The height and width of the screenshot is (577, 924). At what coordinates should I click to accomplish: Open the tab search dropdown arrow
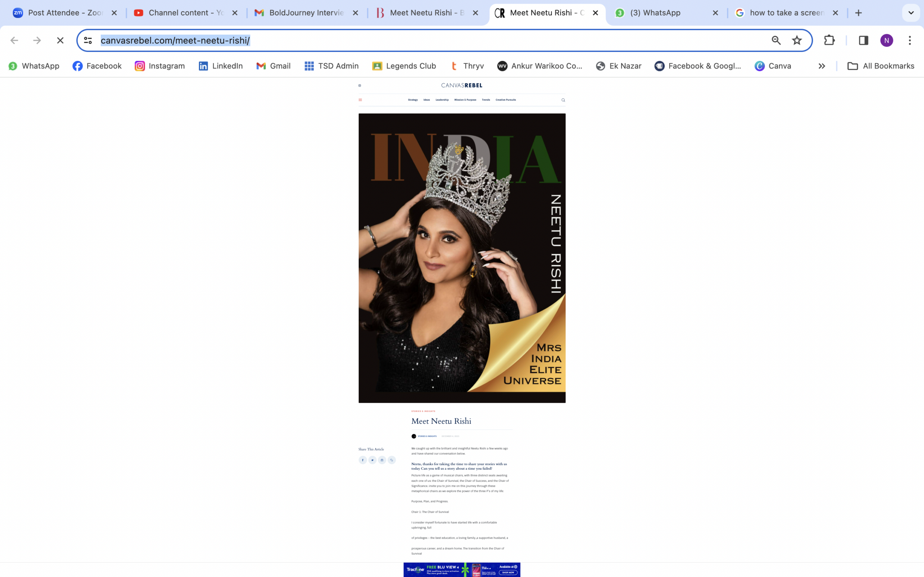point(911,13)
